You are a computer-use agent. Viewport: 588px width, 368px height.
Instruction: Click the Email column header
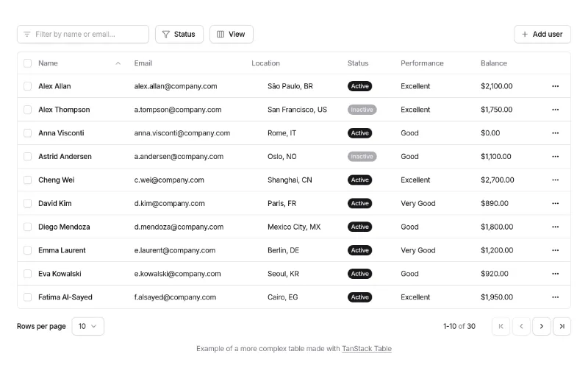[143, 63]
